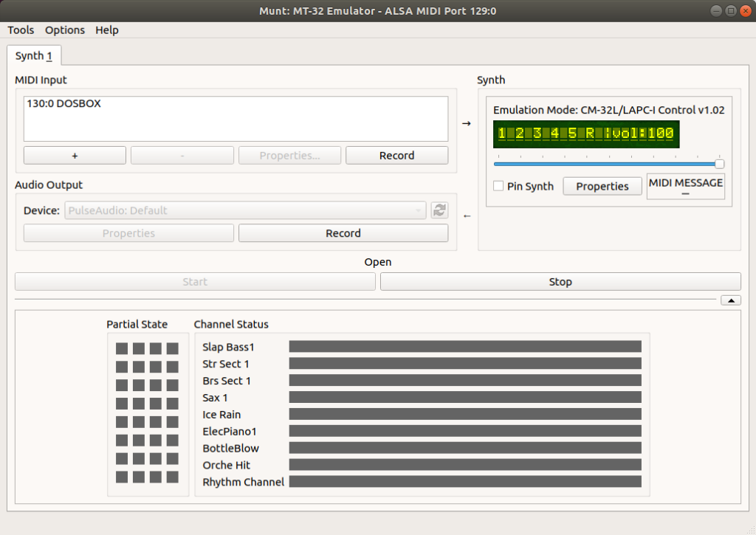
Task: Click the Start synth button
Action: click(x=195, y=282)
